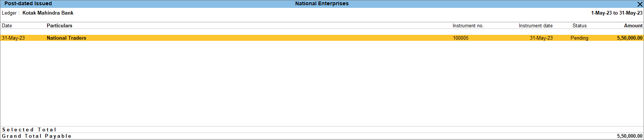Click the instrument date 31-May-23 cell
Screen dimensions: 644x140
click(x=541, y=38)
